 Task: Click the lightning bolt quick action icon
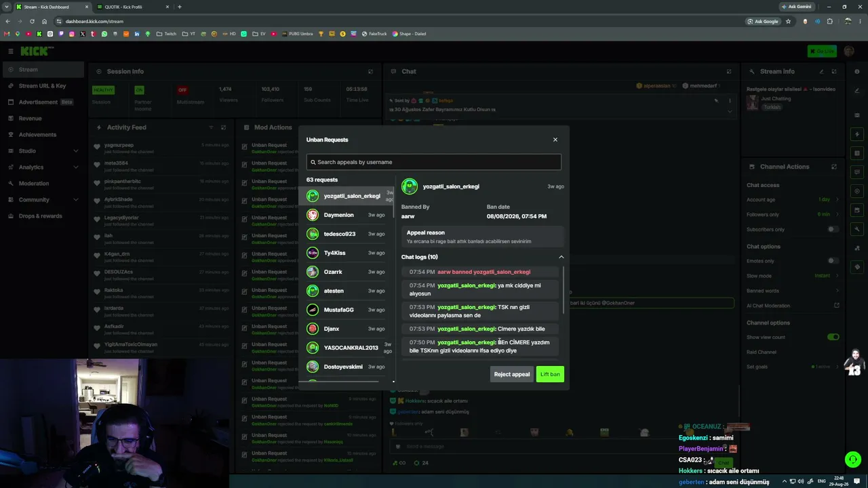tap(857, 134)
